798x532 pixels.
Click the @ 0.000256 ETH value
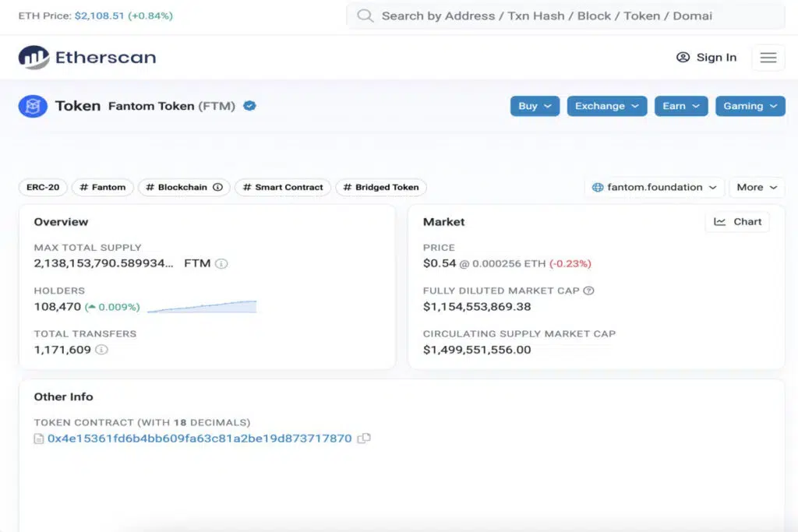pos(503,263)
